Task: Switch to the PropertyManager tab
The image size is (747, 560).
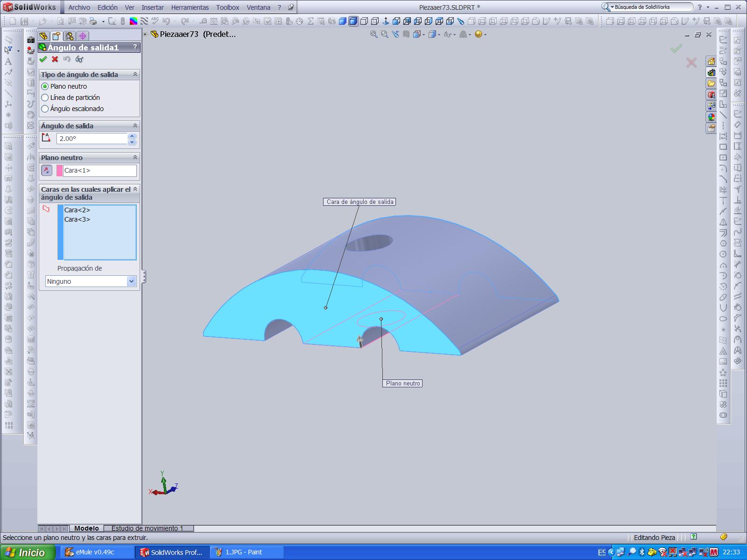Action: point(56,36)
